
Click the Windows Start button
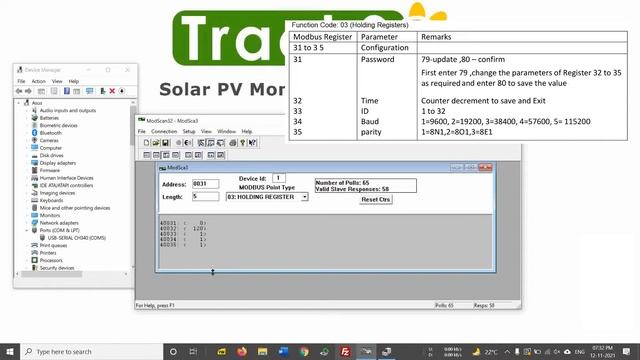tap(10, 351)
